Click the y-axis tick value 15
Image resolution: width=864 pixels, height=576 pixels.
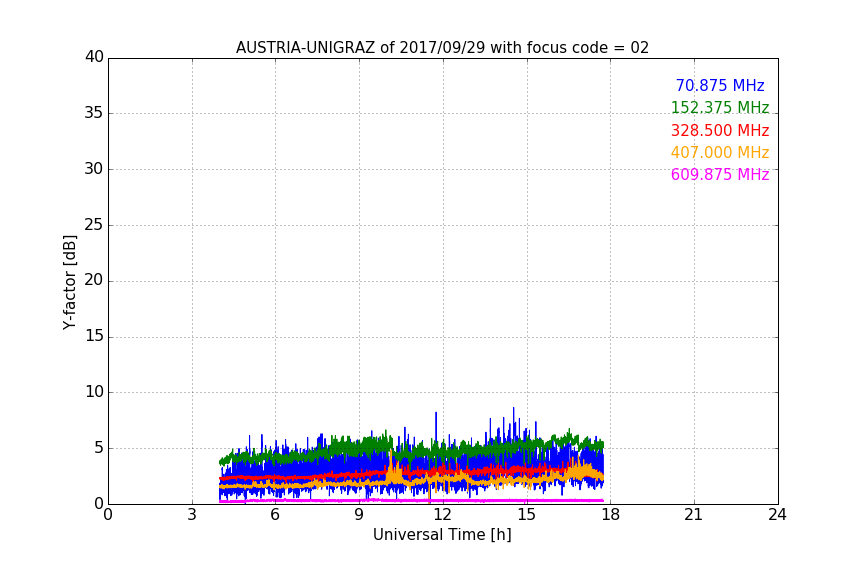pos(94,336)
